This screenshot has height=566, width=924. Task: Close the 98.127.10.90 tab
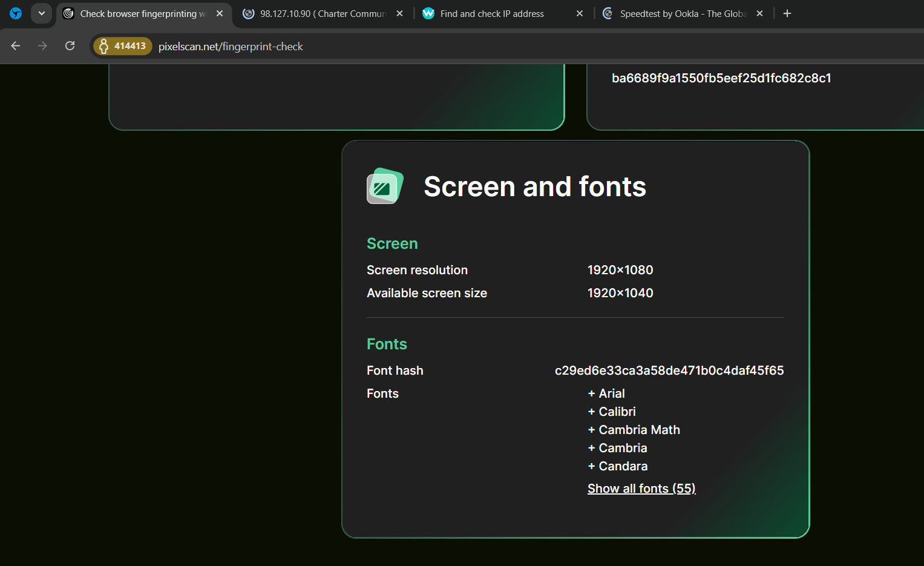tap(399, 13)
